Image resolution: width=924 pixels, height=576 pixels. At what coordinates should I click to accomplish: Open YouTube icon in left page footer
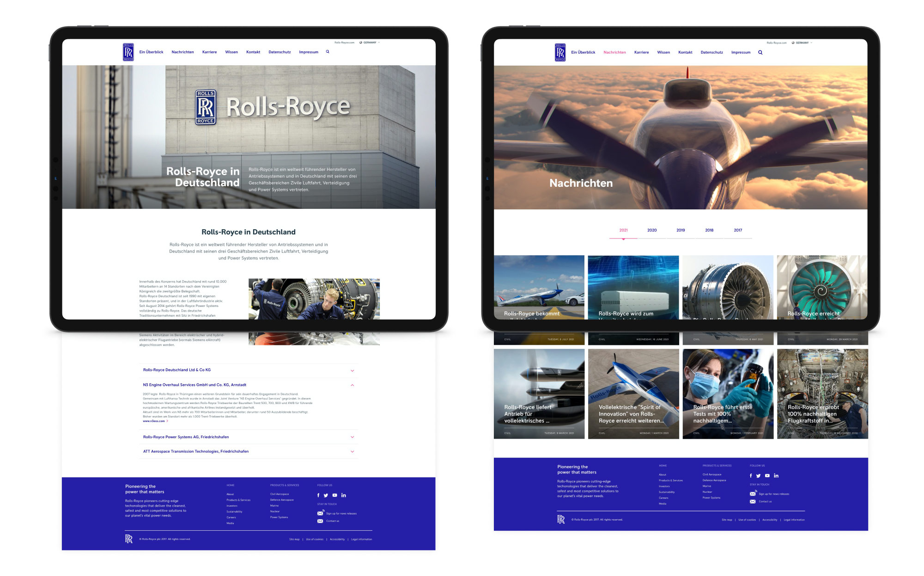coord(334,495)
